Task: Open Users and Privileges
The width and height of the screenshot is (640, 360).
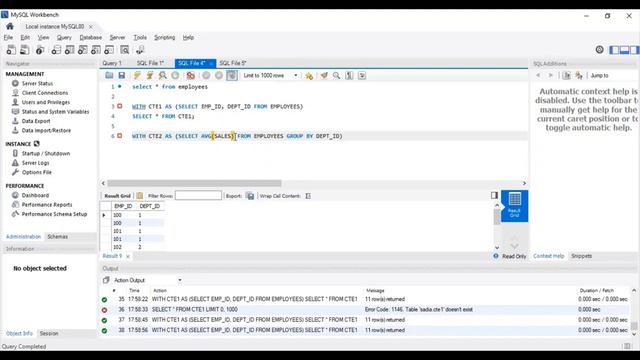Action: (x=46, y=102)
